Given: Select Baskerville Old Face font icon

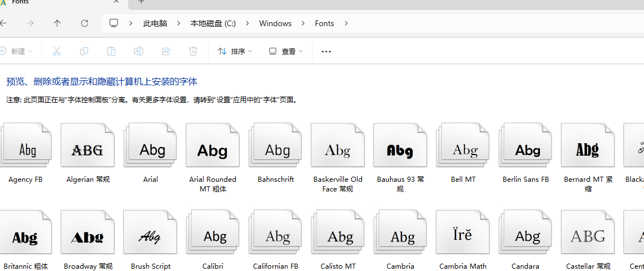Looking at the screenshot, I should 338,146.
